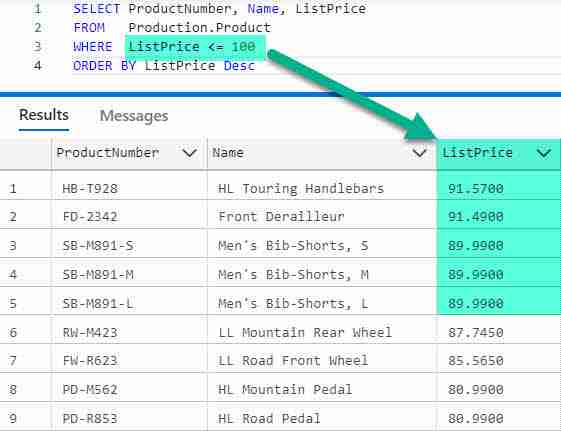Click the SELECT keyword in the query
Viewport: 561px width, 431px height.
click(x=96, y=9)
